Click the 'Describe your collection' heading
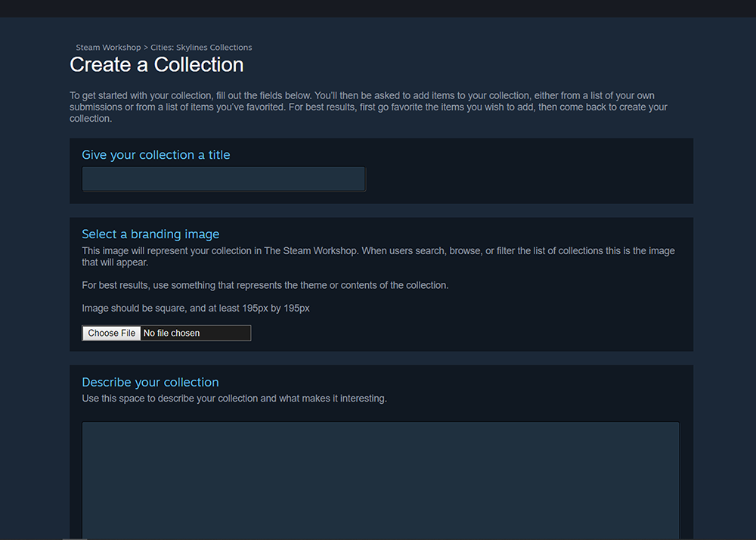Screen dimensions: 756x540 tap(150, 383)
